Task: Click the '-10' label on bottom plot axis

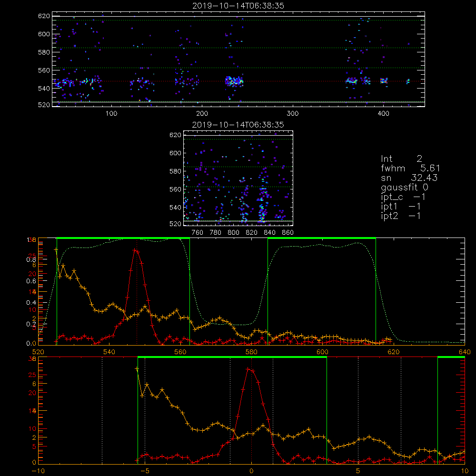Action: 38,471
